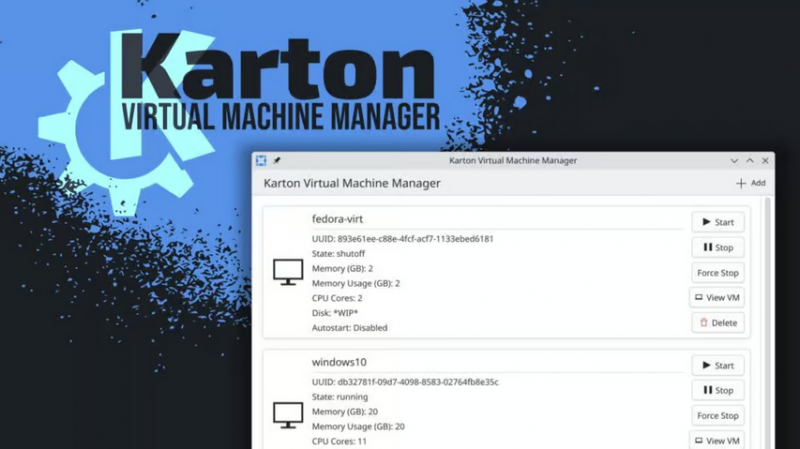Click 'Memory Usage (GB): 20' text
Image resolution: width=800 pixels, height=449 pixels.
[x=358, y=427]
